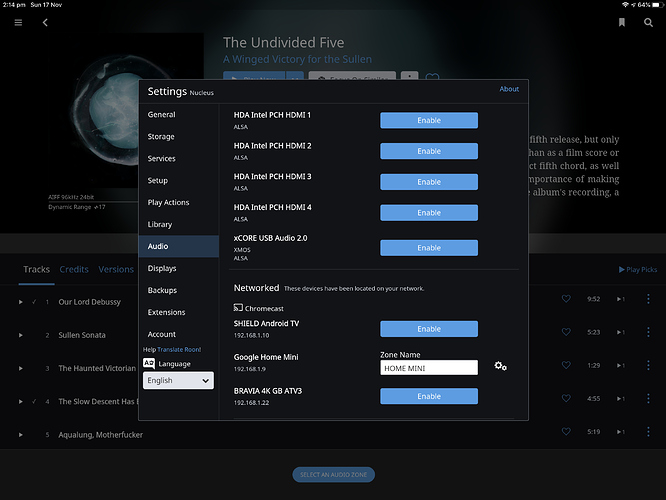The image size is (666, 500).
Task: Open more options for Aqualung track
Action: point(648,432)
